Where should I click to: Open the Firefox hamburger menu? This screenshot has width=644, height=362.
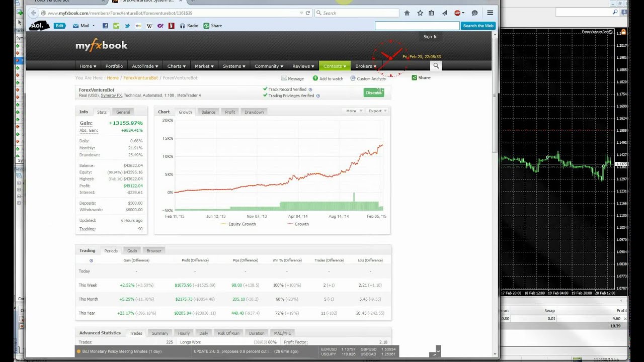point(490,13)
